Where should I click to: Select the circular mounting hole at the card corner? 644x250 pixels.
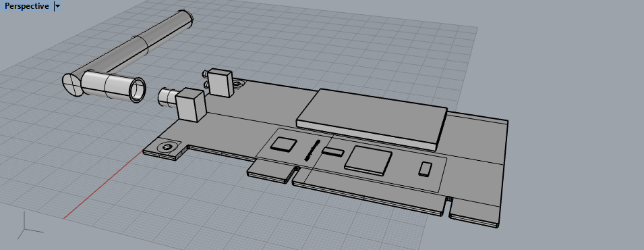click(167, 147)
